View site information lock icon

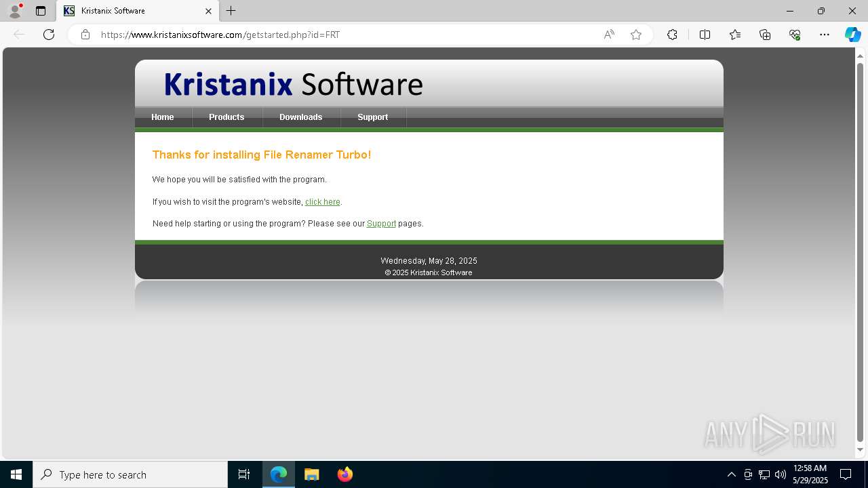tap(85, 35)
